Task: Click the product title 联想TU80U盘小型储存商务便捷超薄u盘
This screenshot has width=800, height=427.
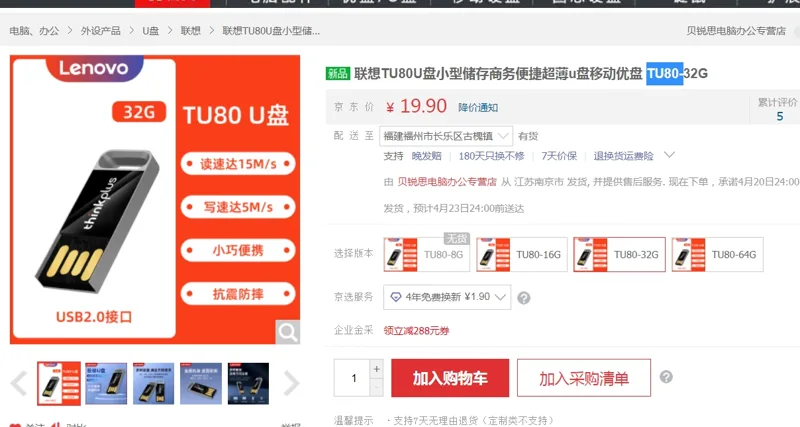Action: tap(498, 73)
